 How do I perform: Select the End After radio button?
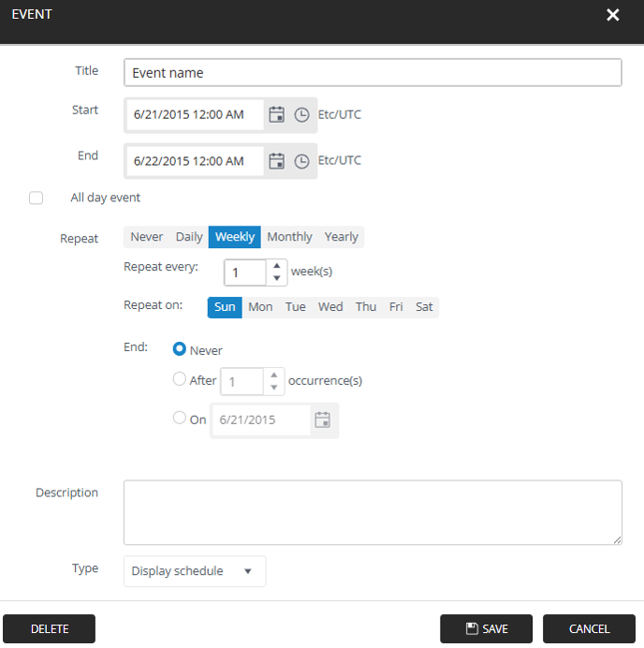tap(180, 378)
